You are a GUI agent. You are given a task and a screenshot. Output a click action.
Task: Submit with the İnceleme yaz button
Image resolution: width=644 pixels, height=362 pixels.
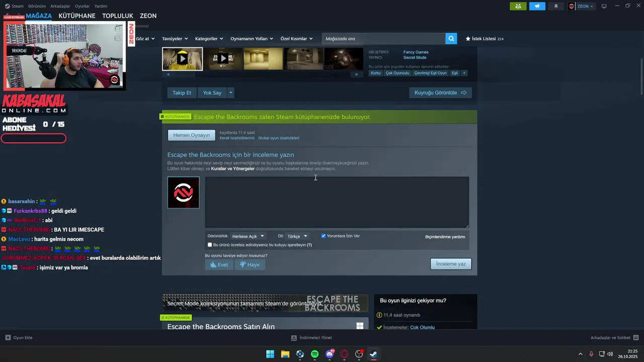[x=451, y=264]
